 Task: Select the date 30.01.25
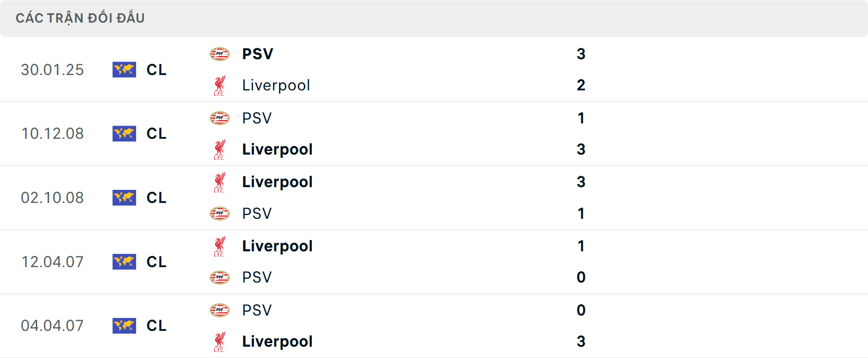52,70
